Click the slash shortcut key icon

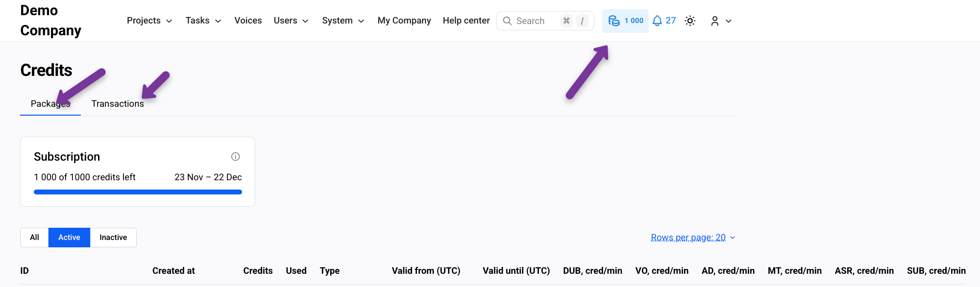pos(582,21)
